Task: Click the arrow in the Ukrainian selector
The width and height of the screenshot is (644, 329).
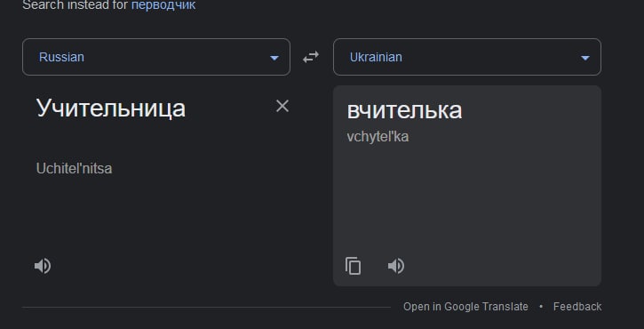Action: (x=585, y=58)
